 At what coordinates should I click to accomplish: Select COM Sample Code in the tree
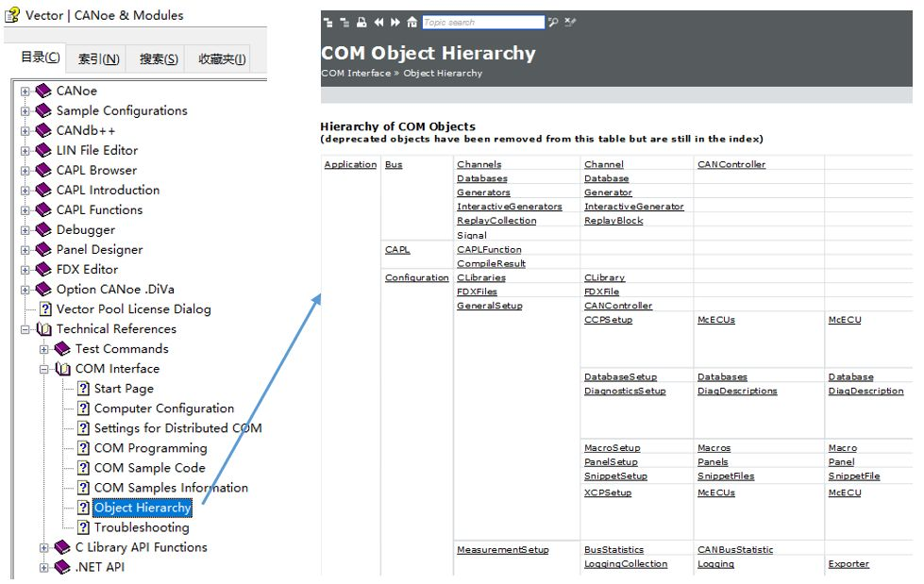[x=149, y=468]
